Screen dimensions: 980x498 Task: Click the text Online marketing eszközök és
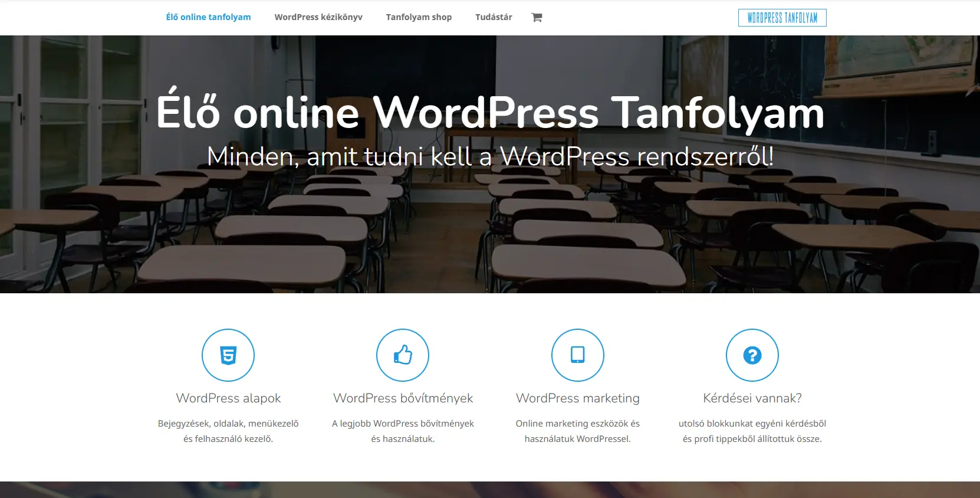tap(578, 424)
